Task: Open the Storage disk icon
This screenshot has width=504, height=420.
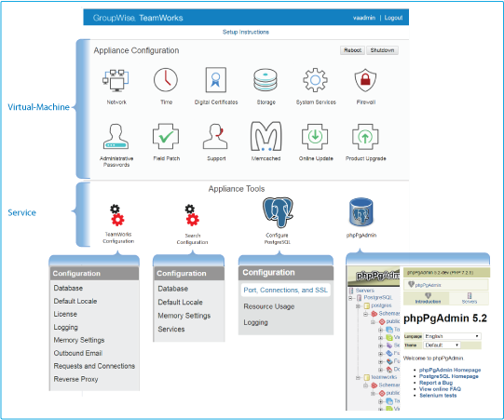Action: tap(266, 80)
